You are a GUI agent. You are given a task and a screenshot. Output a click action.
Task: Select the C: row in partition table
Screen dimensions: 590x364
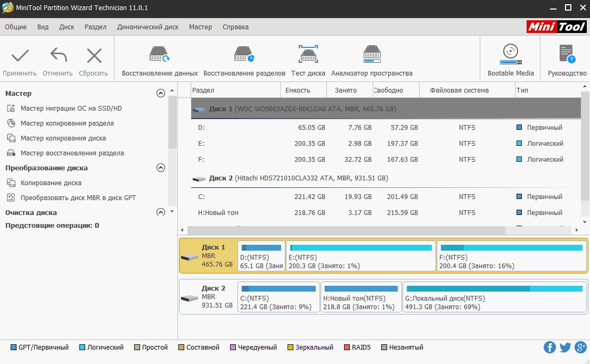point(386,197)
